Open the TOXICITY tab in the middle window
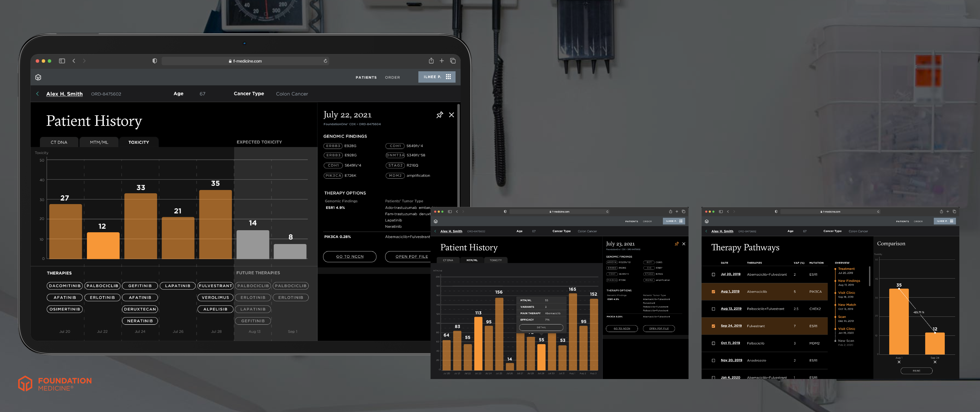980x412 pixels. [496, 260]
